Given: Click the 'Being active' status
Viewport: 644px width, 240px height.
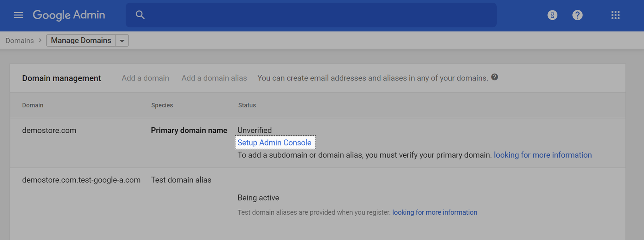Looking at the screenshot, I should click(258, 198).
